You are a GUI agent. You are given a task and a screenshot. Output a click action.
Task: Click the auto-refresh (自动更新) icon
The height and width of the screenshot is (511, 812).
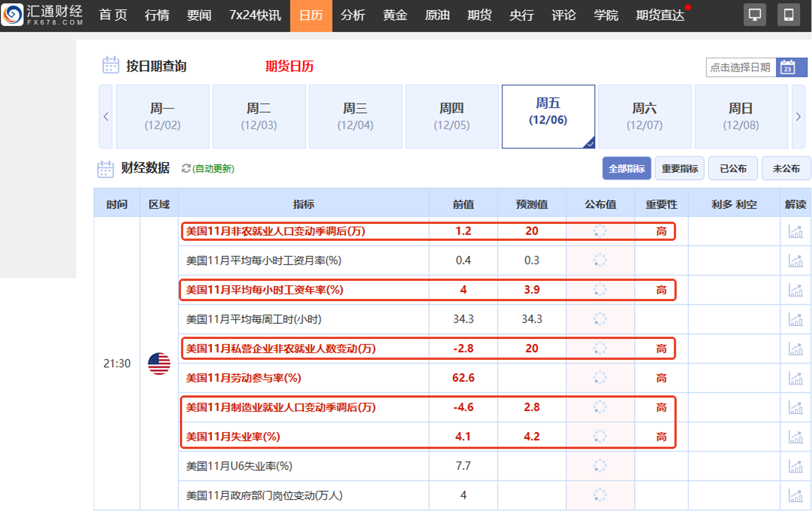pos(186,169)
